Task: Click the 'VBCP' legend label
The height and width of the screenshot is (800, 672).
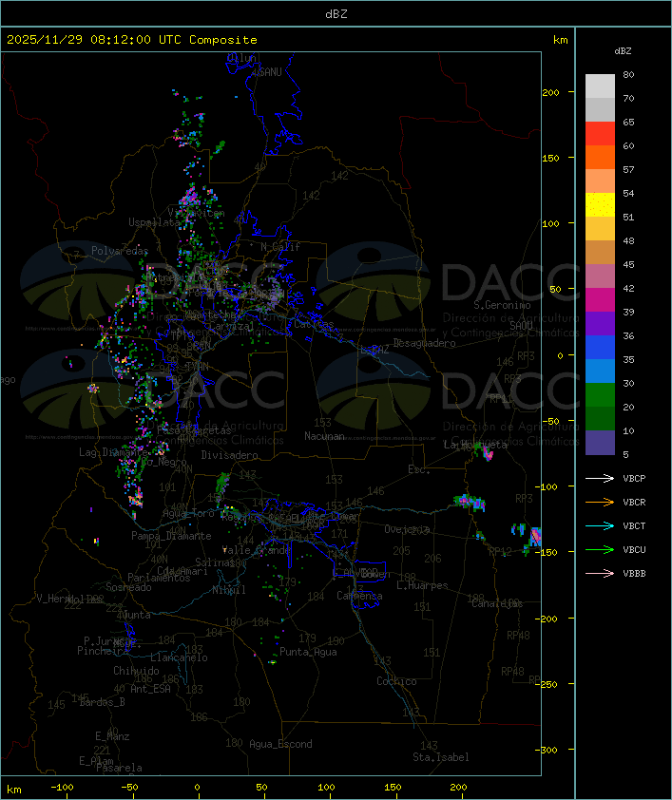Action: point(634,478)
